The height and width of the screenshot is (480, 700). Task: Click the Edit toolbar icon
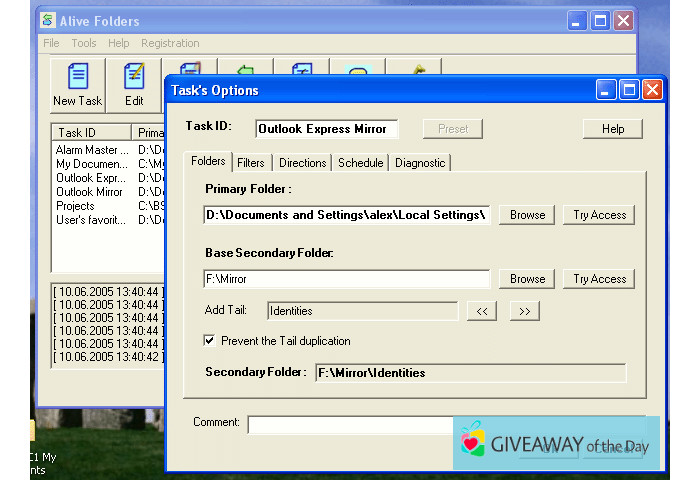pyautogui.click(x=134, y=84)
